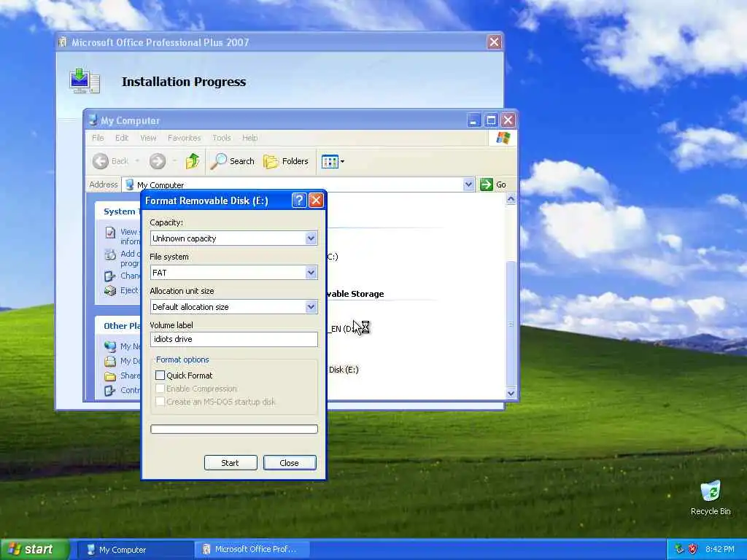The height and width of the screenshot is (560, 747).
Task: Click the Add or remove programs icon
Action: [110, 254]
